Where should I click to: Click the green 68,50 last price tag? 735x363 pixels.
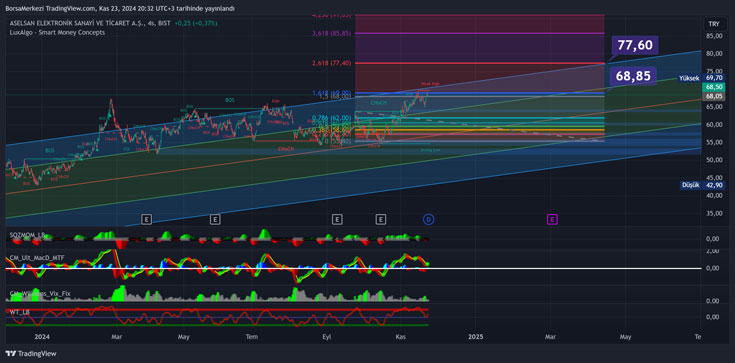tap(713, 87)
